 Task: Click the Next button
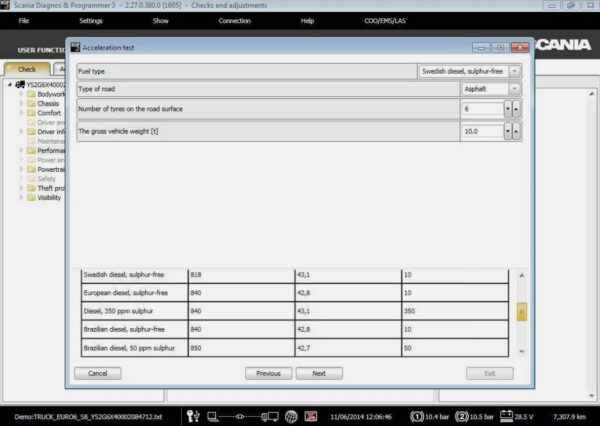click(x=319, y=373)
